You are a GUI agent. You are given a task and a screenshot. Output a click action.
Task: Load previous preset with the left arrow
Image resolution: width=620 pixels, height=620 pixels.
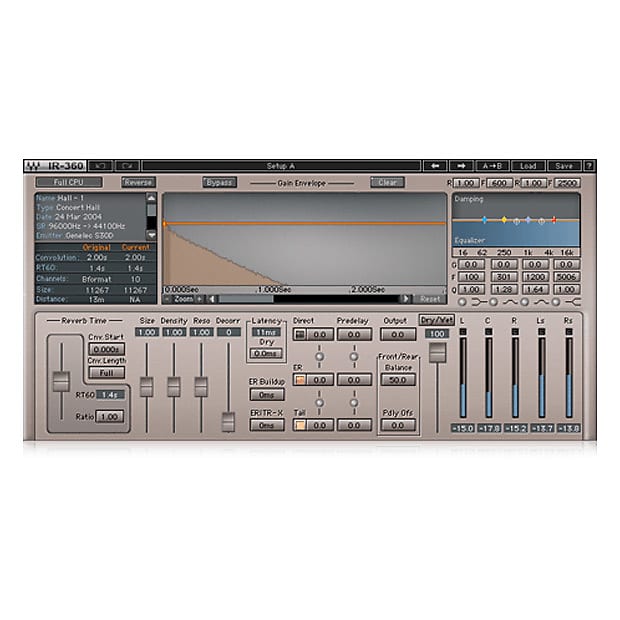(435, 166)
